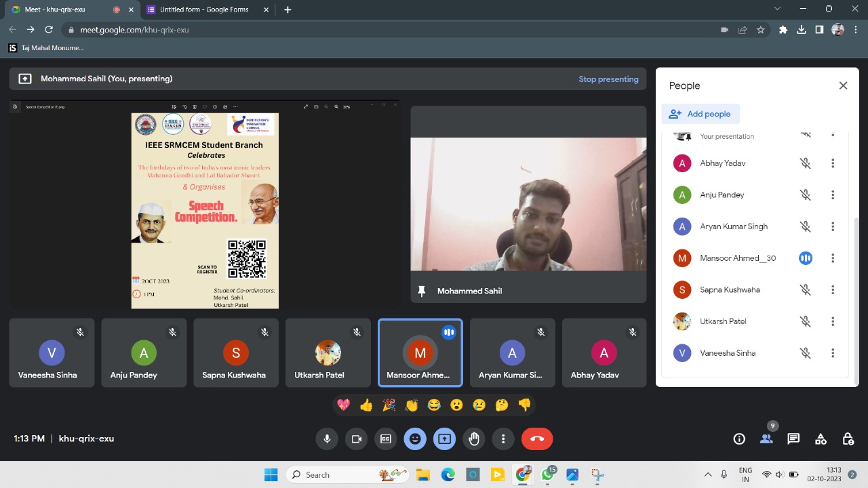Open host controls lock icon
868x488 pixels.
tap(848, 439)
